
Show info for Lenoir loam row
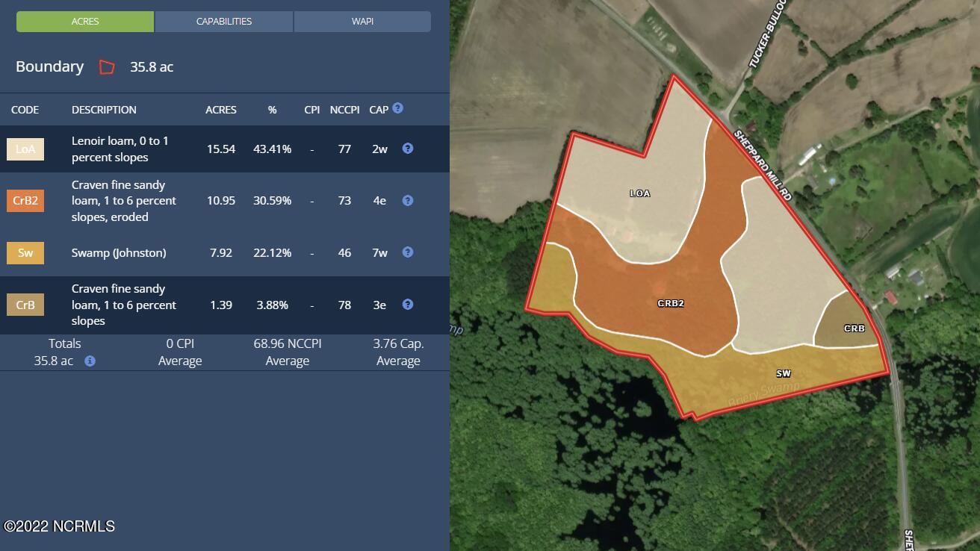click(x=408, y=149)
